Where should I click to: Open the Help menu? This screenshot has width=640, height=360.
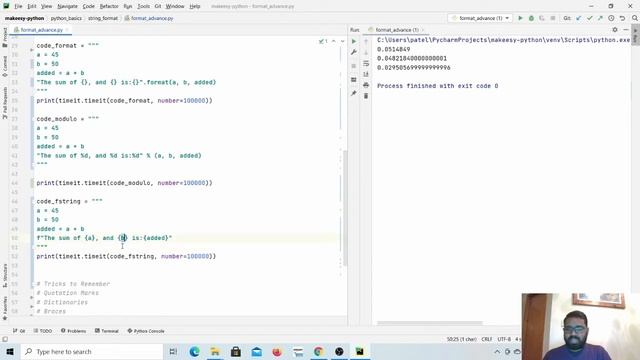195,7
